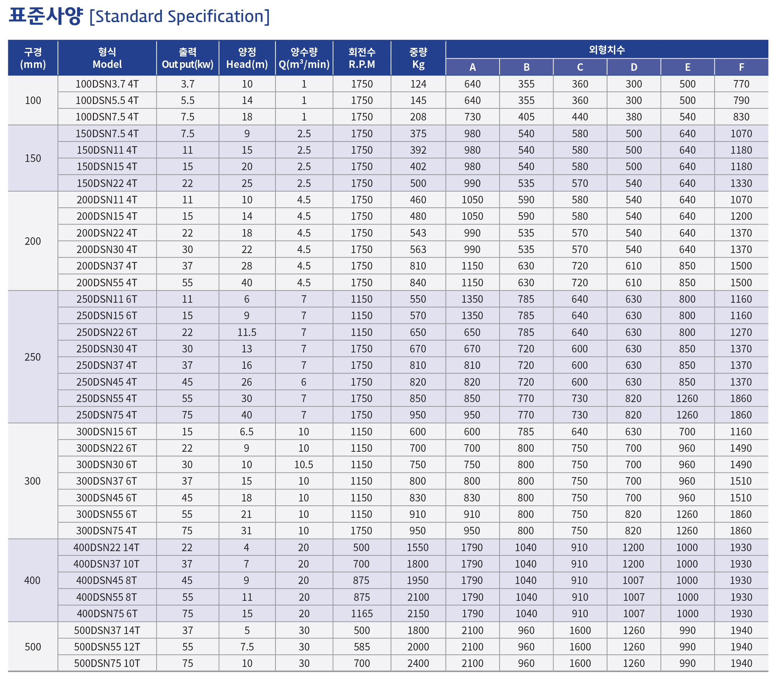Click the Head(m) column header

click(247, 58)
